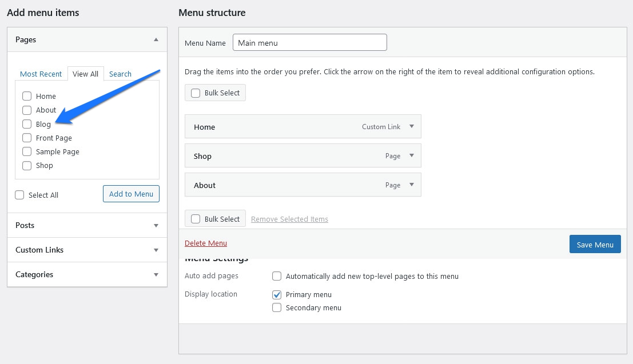This screenshot has width=633, height=364.
Task: Click the Pages panel heading text
Action: pos(26,39)
